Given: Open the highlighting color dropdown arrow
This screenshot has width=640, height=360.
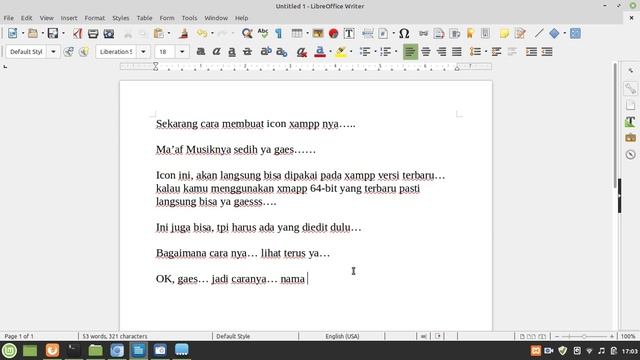Looking at the screenshot, I should (x=351, y=52).
